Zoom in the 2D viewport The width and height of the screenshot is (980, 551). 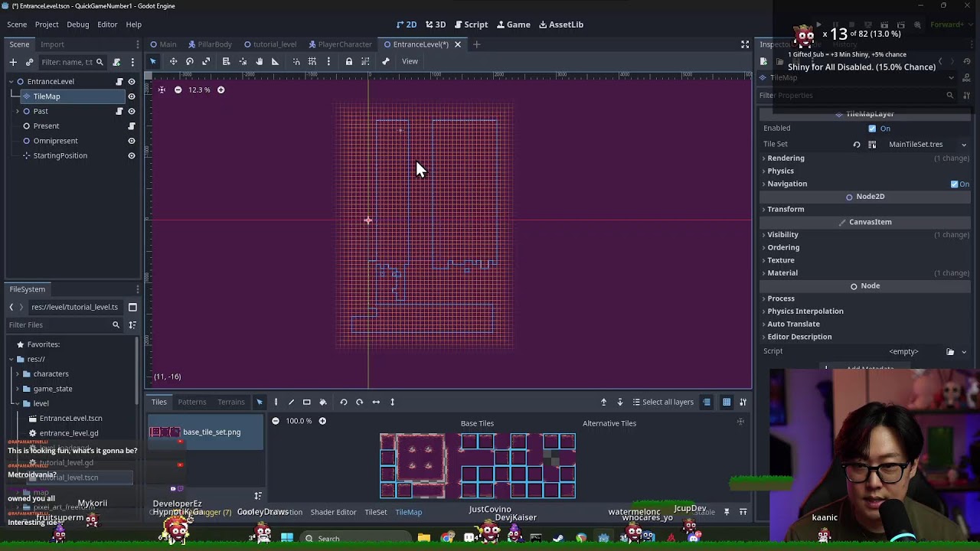tap(220, 90)
